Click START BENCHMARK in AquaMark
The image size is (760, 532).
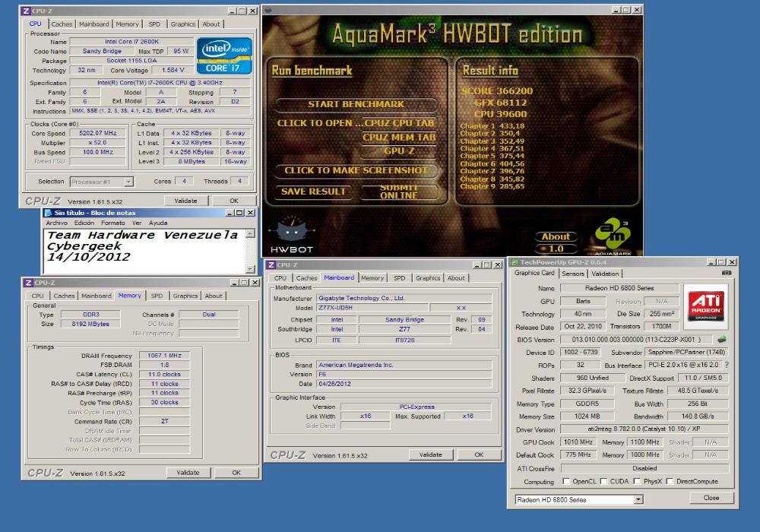tap(356, 104)
